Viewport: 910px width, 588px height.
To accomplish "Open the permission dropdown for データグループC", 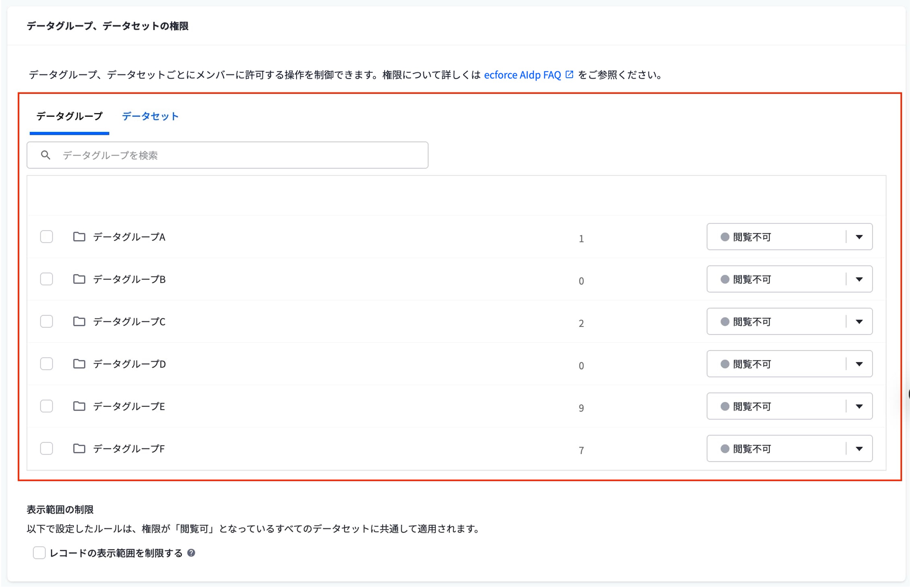I will point(789,321).
